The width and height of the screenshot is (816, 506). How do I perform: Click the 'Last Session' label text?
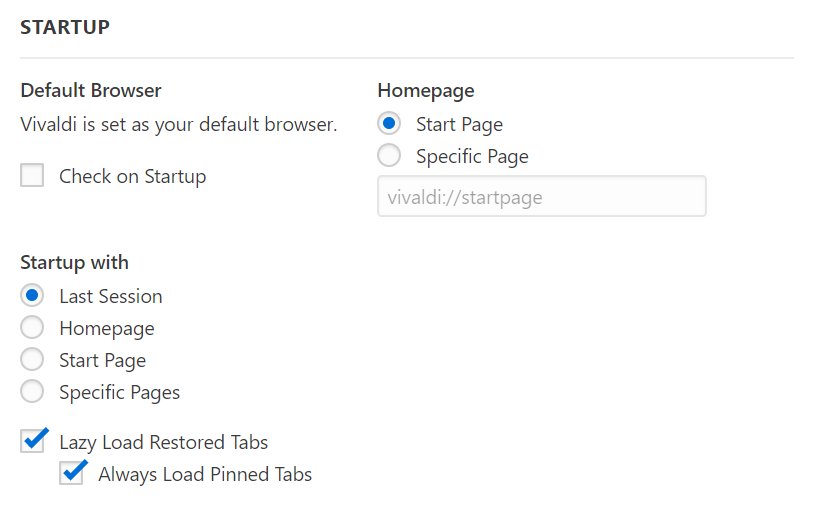pos(111,296)
